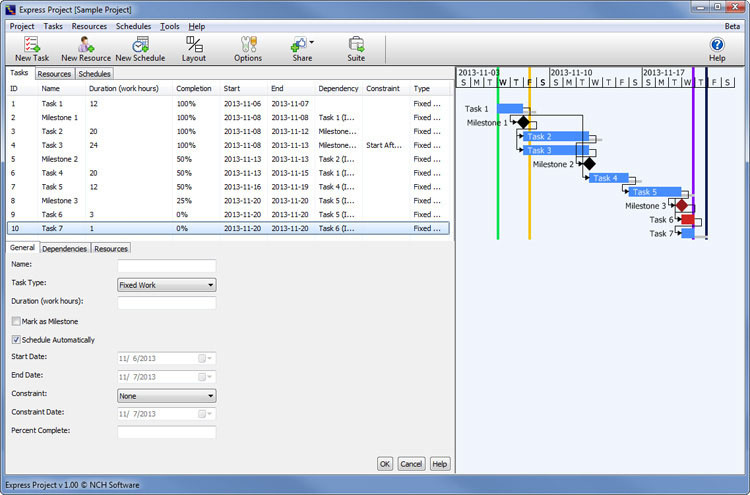Click the Milestone 2 diamond in Gantt
Image resolution: width=750 pixels, height=495 pixels.
tap(589, 164)
